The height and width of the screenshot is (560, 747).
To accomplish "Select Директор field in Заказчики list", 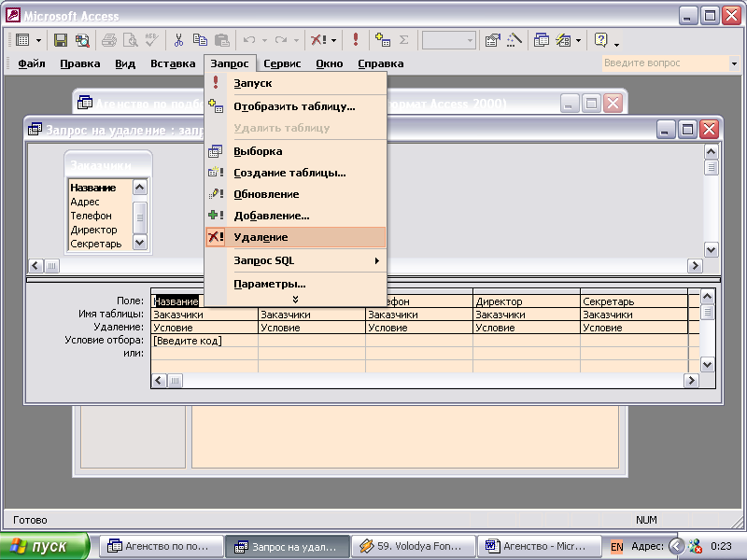I will click(94, 230).
